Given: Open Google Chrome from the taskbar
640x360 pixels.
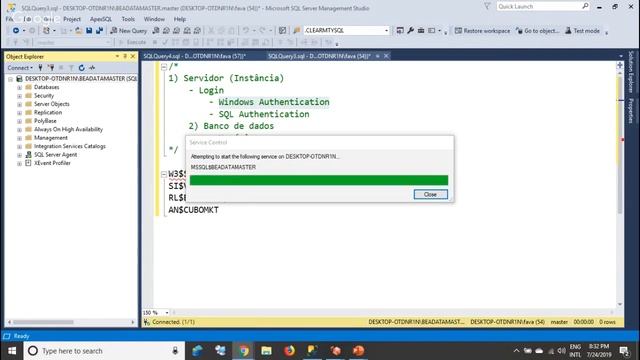Looking at the screenshot, I should (244, 351).
